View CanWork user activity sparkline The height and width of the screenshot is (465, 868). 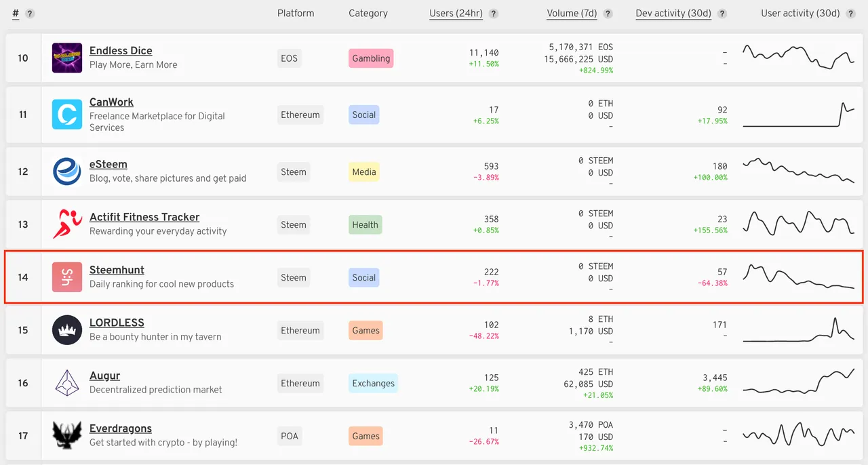coord(799,115)
